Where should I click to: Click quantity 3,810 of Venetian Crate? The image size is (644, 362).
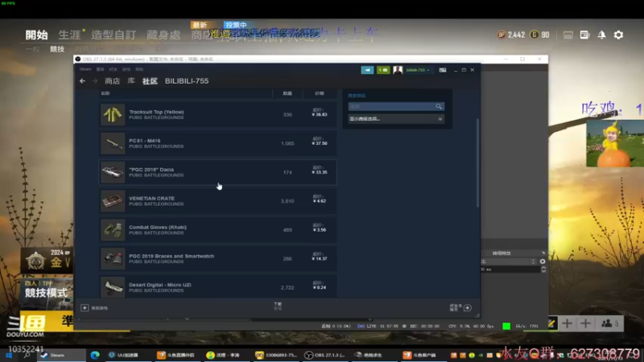pos(287,201)
